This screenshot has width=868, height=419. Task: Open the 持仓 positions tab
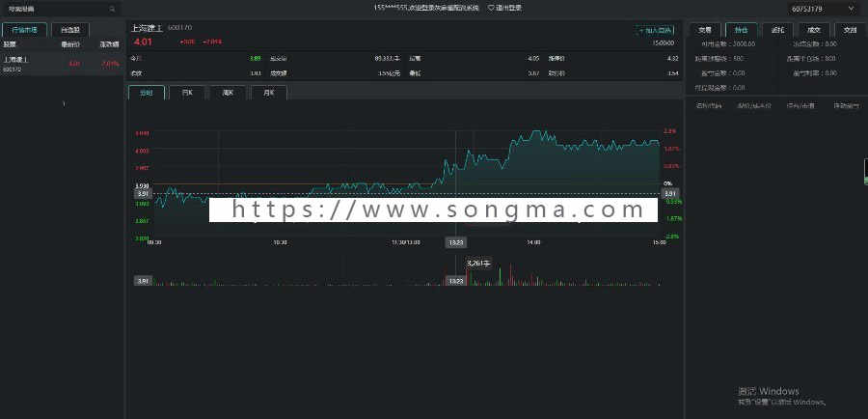pyautogui.click(x=741, y=31)
